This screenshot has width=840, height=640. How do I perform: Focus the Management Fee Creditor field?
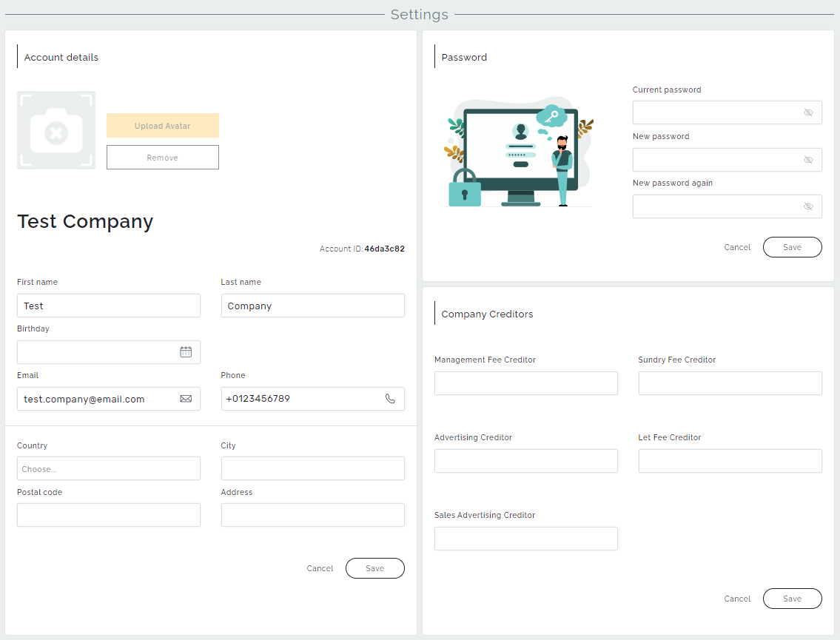pos(526,383)
